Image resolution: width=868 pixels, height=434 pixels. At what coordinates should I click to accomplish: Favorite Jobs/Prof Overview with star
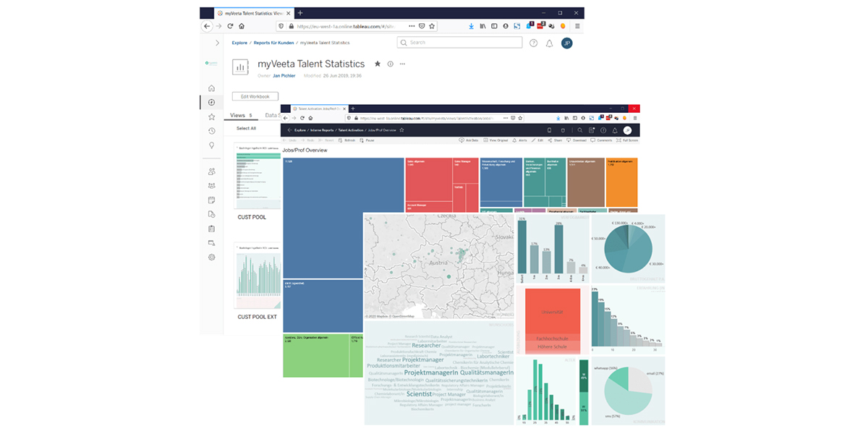[401, 130]
